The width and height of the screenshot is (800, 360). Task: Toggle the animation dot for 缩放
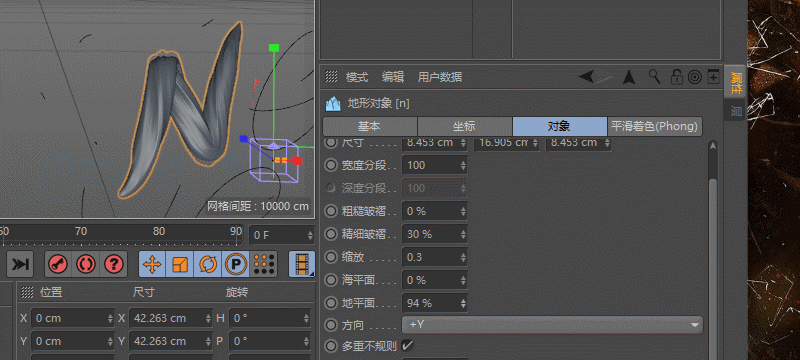[x=331, y=257]
